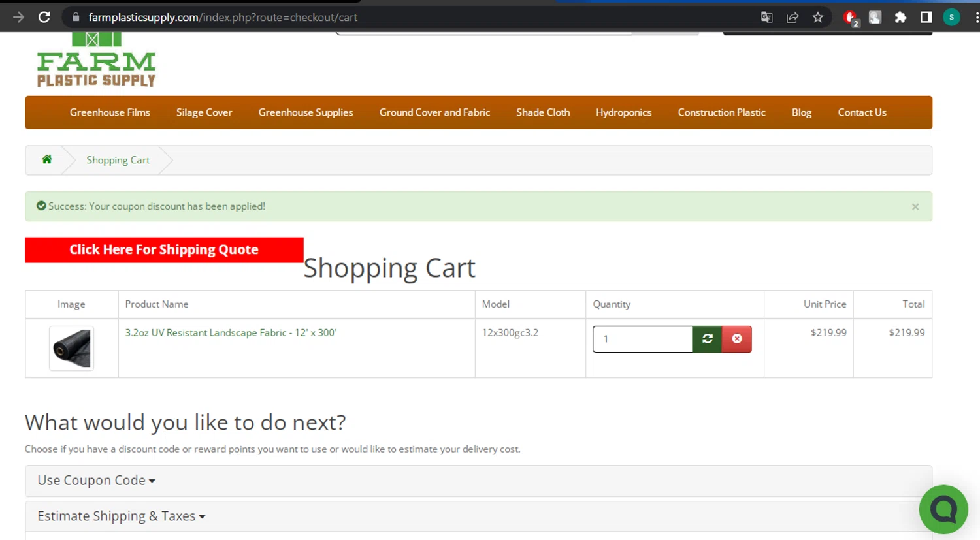Dismiss the coupon success alert
Screen dimensions: 980x540
tap(915, 206)
